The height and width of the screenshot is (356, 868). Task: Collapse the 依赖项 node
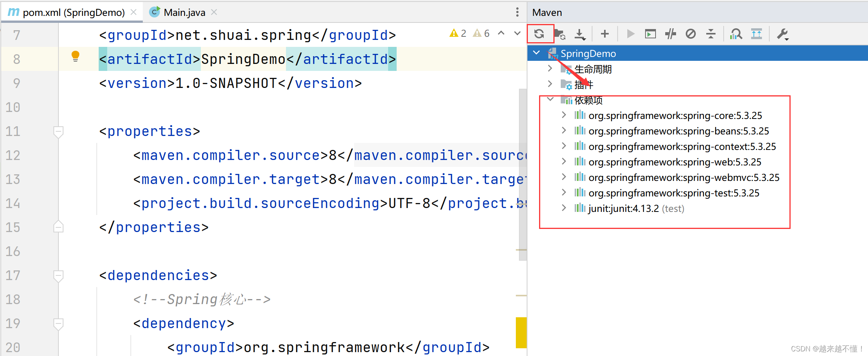pos(550,99)
